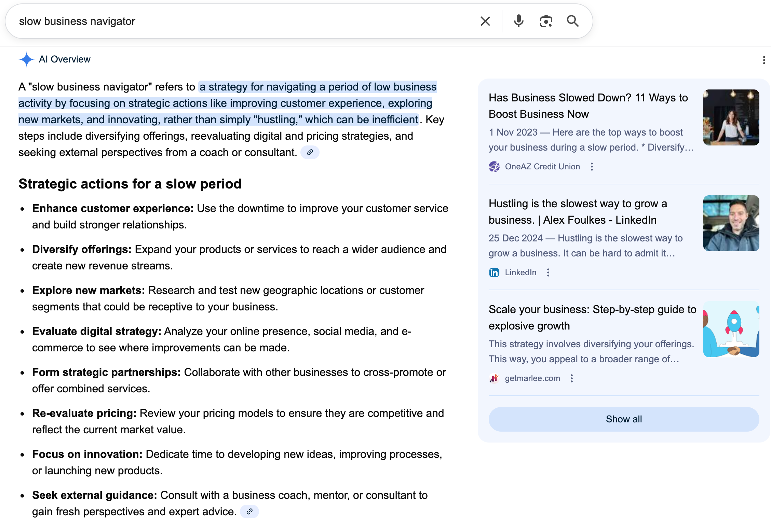Open more options for the LinkedIn source
Viewport: 771px width, 532px height.
point(549,272)
